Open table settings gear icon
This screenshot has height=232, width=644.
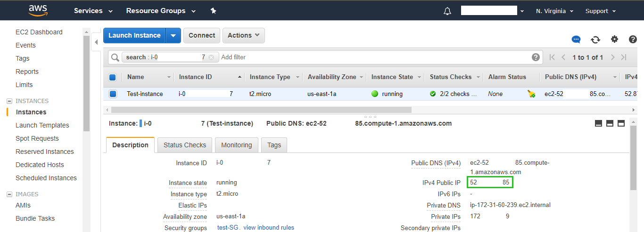tap(614, 40)
